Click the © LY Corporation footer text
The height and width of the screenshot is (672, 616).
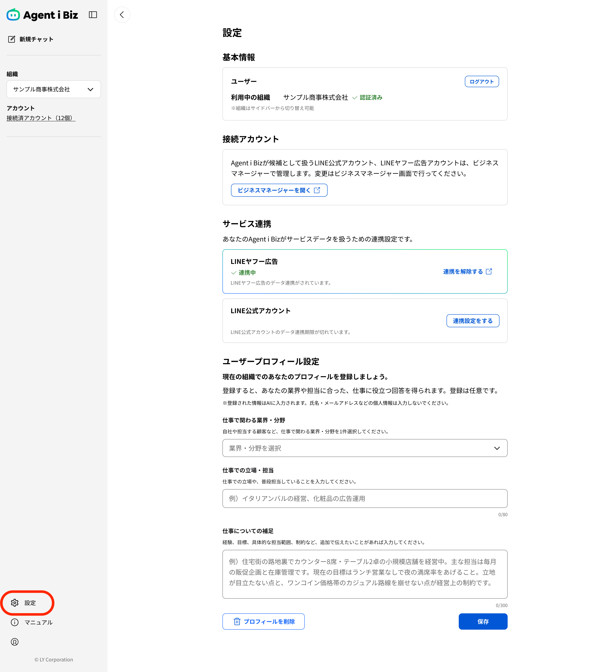54,660
